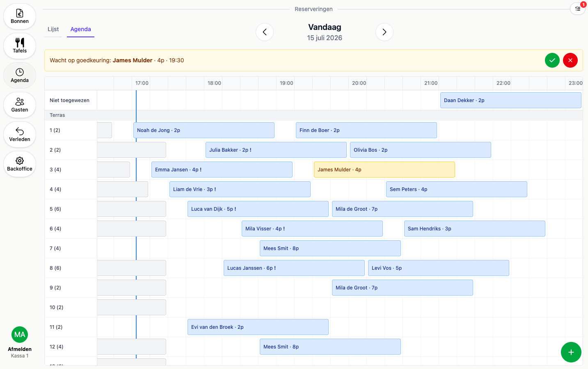The width and height of the screenshot is (588, 369).
Task: Open Finn de Boer 2p reservation
Action: 366,130
